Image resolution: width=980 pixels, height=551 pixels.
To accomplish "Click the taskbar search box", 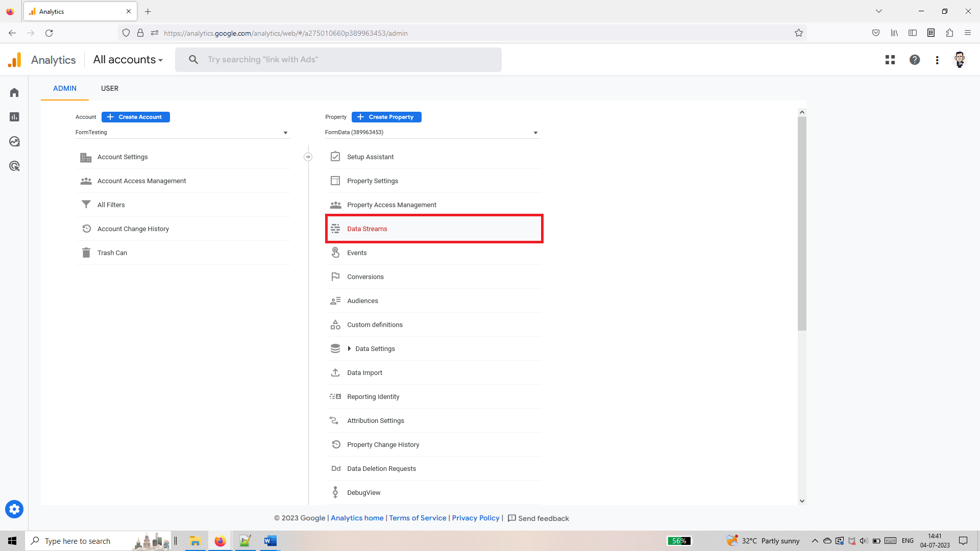I will pos(97,541).
